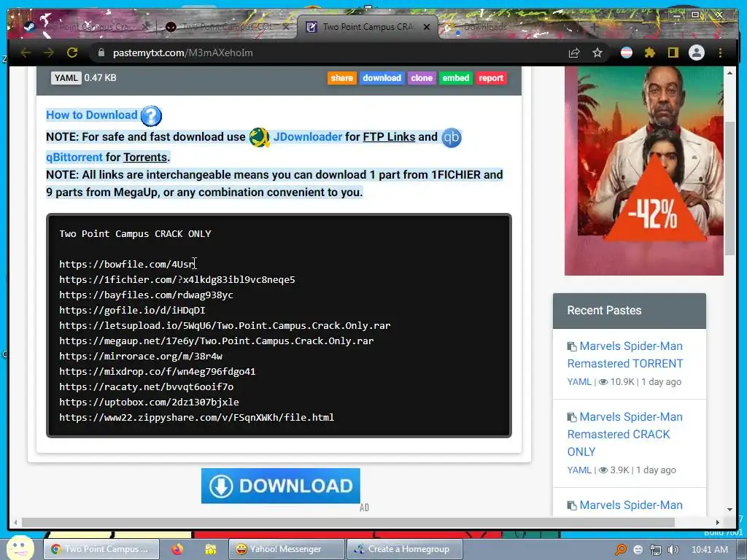
Task: Click the blue download paste button
Action: (x=382, y=78)
